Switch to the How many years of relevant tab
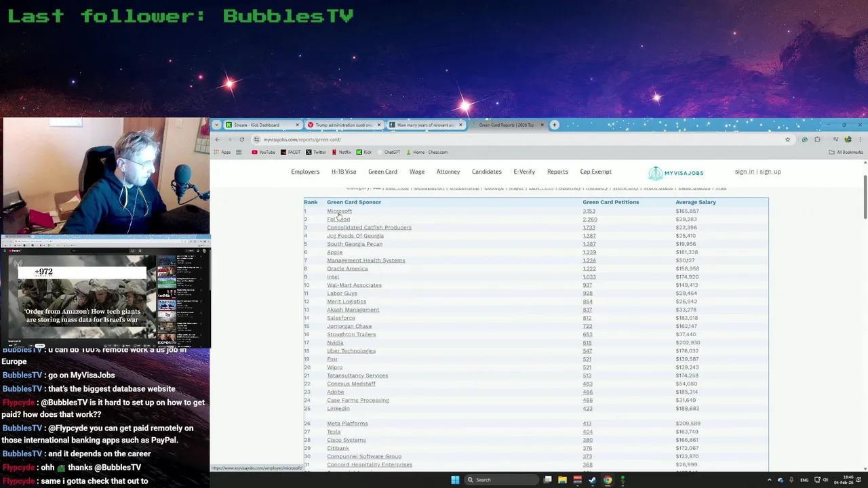Image resolution: width=868 pixels, height=488 pixels. (425, 125)
